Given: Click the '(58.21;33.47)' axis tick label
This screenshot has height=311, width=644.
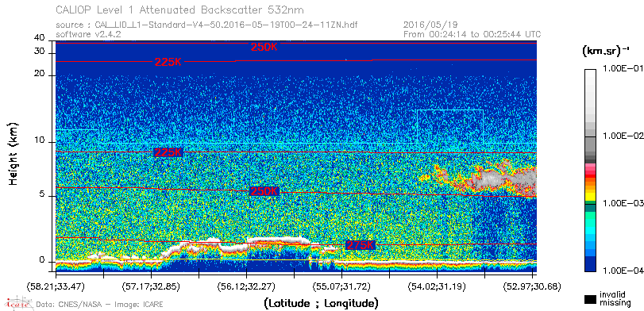Looking at the screenshot, I should coord(56,286).
